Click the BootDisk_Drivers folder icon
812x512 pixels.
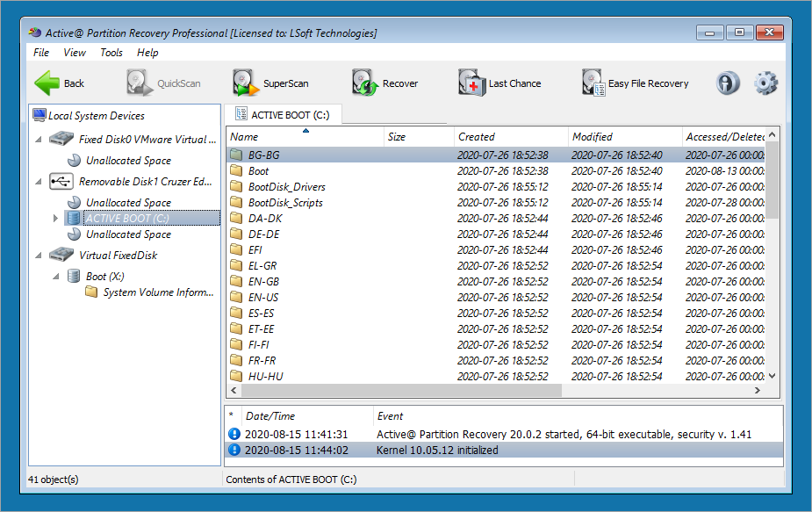coord(237,186)
